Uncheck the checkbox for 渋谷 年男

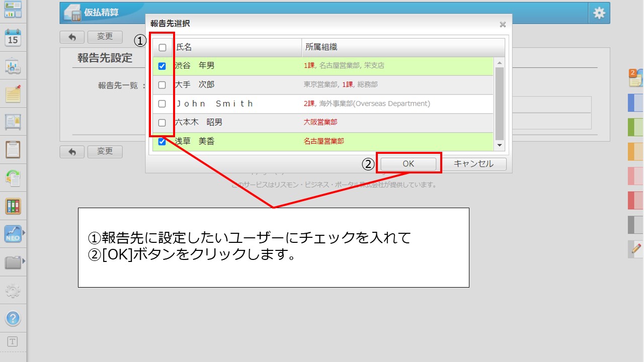(x=162, y=66)
